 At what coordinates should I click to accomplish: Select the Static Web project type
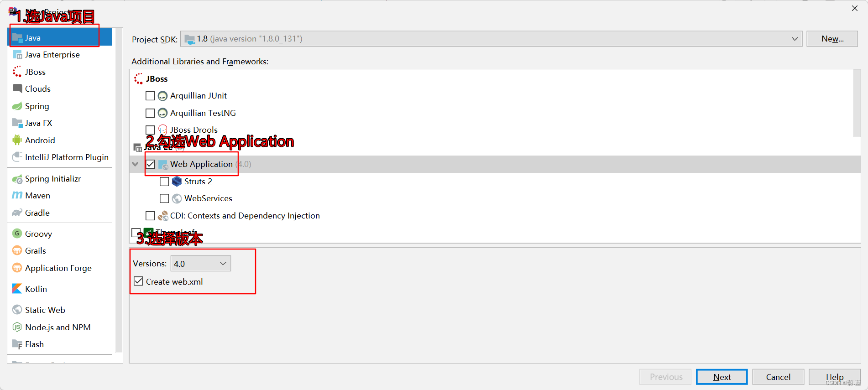60,310
